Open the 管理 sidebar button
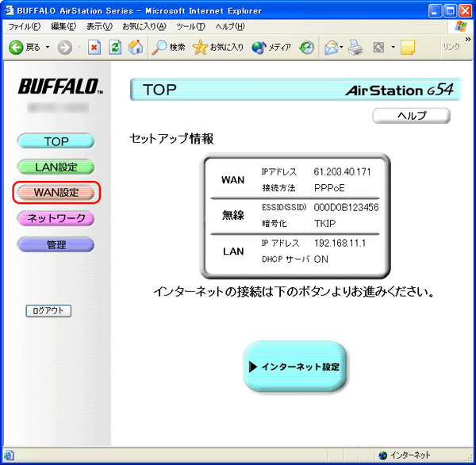This screenshot has height=465, width=476. (56, 244)
